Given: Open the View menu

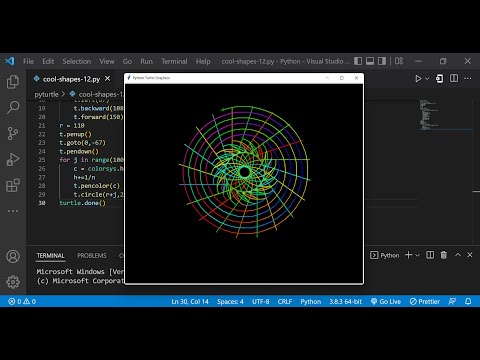Looking at the screenshot, I should [x=107, y=61].
